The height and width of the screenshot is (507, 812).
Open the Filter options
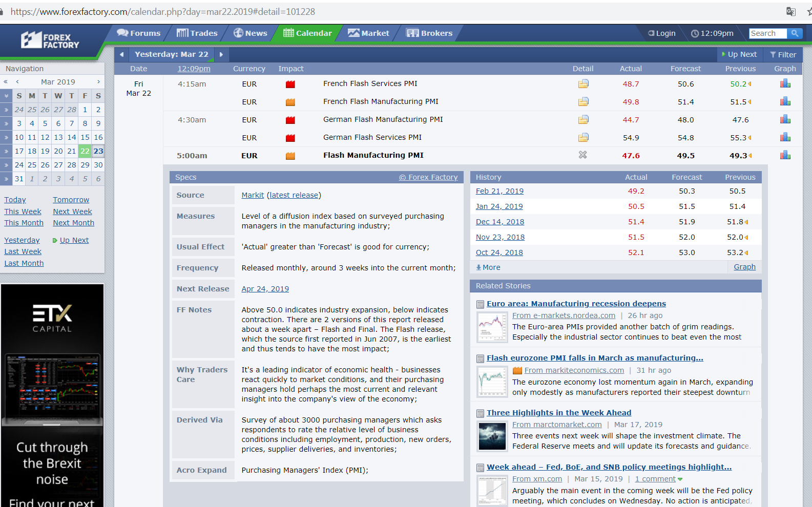pyautogui.click(x=783, y=54)
